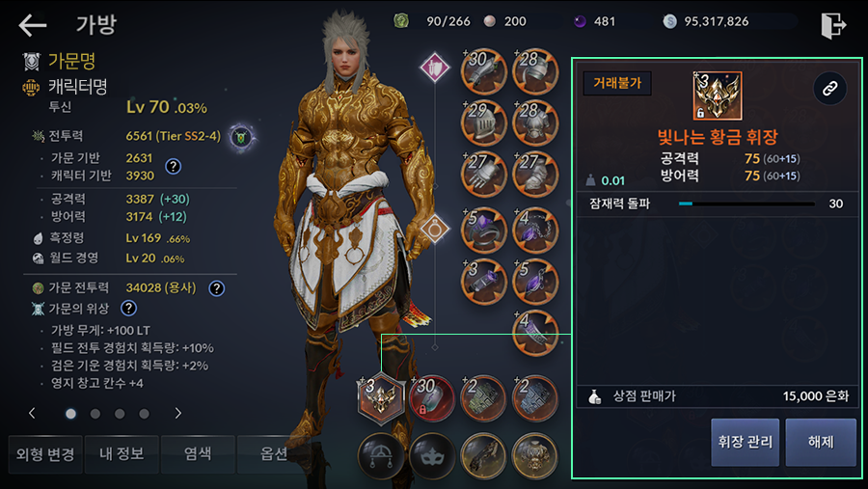Image resolution: width=868 pixels, height=489 pixels.
Task: Go to previous stats page with left chevron
Action: coord(32,413)
